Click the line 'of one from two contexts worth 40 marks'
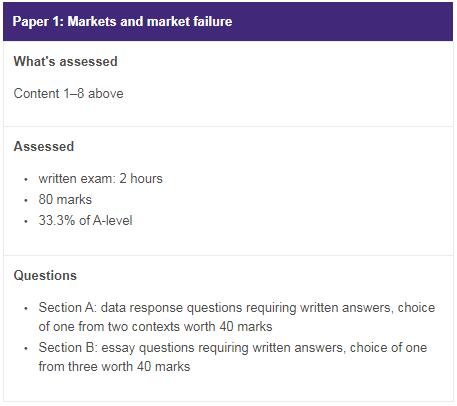This screenshot has width=457, height=406. tap(155, 326)
